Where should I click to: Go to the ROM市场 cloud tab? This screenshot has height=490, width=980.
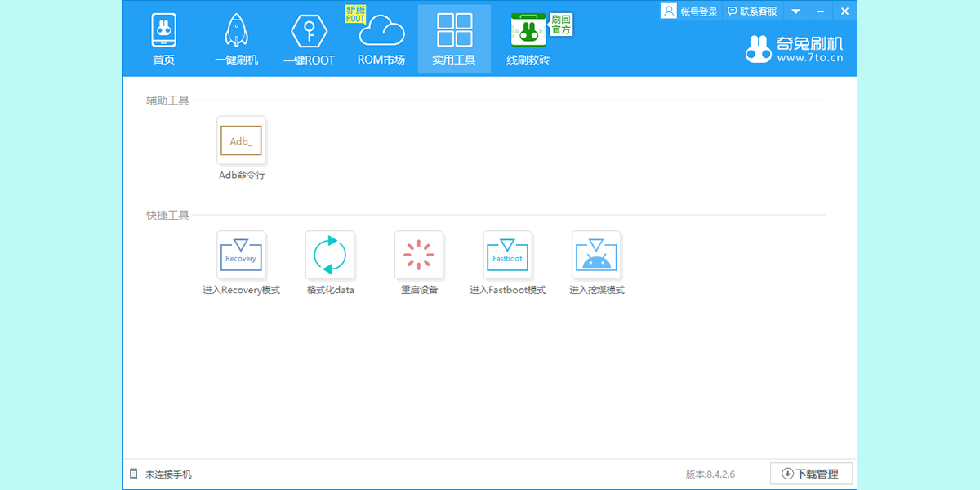(381, 39)
